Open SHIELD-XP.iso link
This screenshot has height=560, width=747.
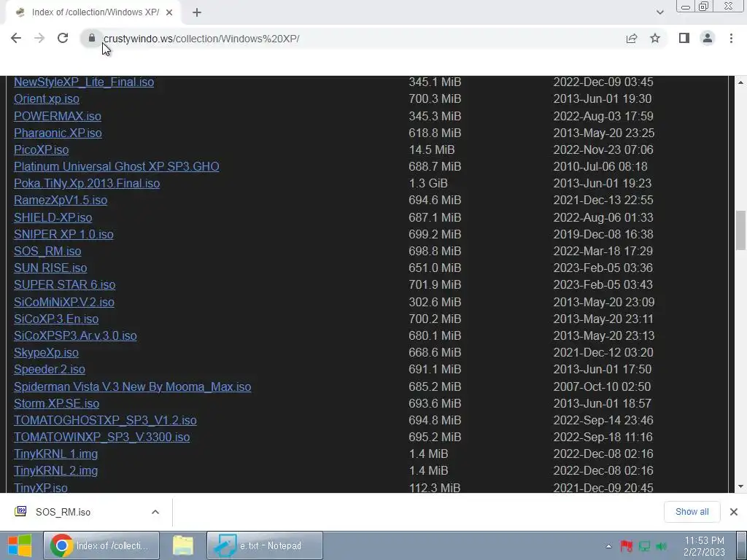[x=53, y=217]
